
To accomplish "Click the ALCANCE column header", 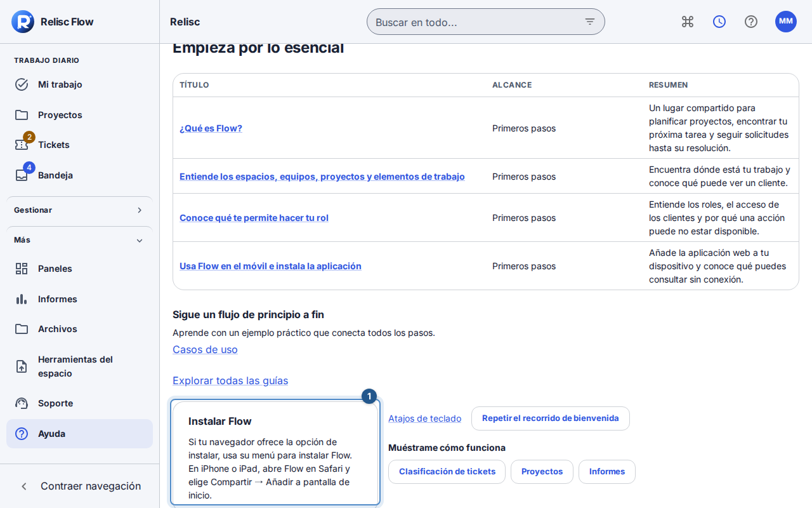I will click(x=512, y=85).
